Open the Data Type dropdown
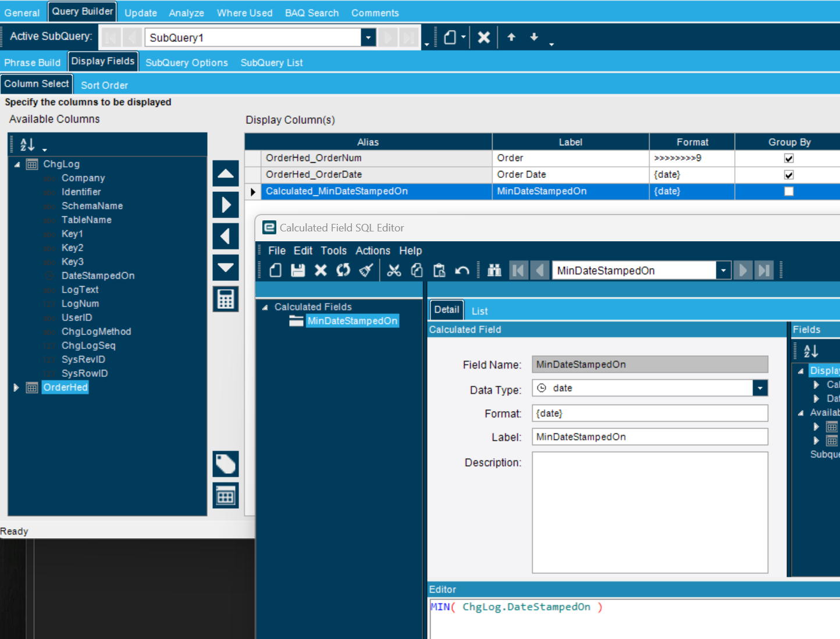This screenshot has height=639, width=840. pos(760,388)
